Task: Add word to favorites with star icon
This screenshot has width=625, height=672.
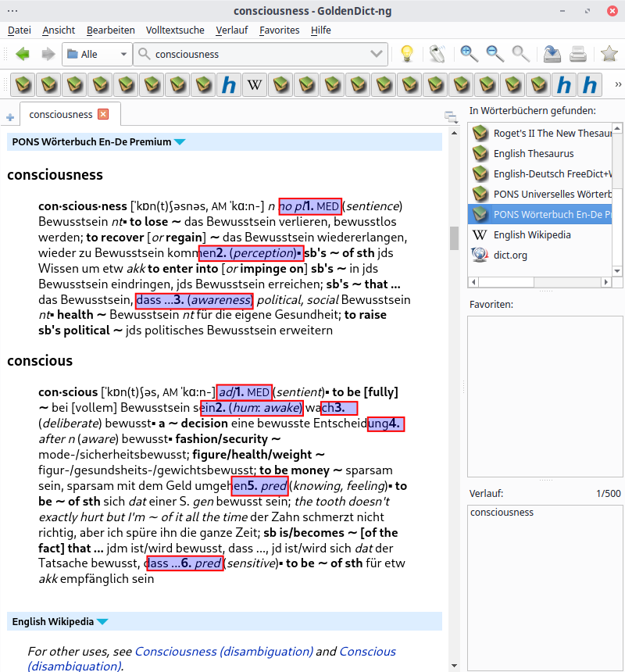Action: [x=609, y=54]
